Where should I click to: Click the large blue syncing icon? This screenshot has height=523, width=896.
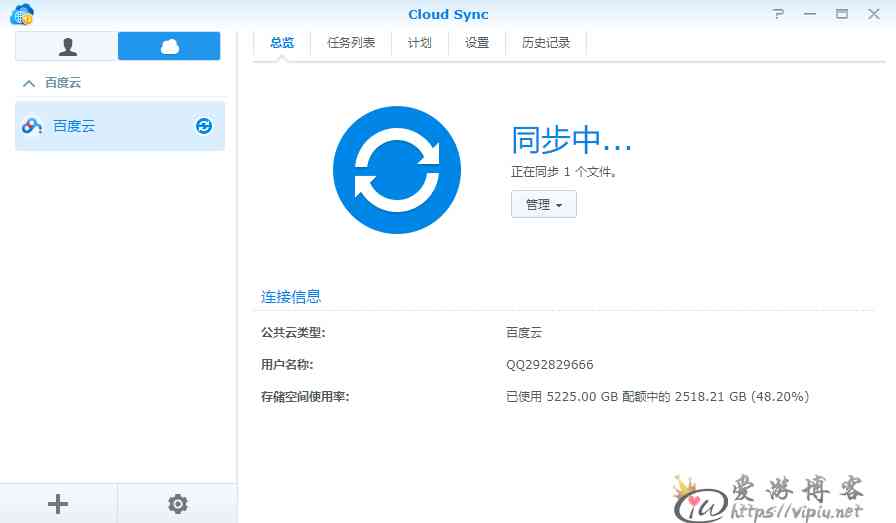[397, 169]
